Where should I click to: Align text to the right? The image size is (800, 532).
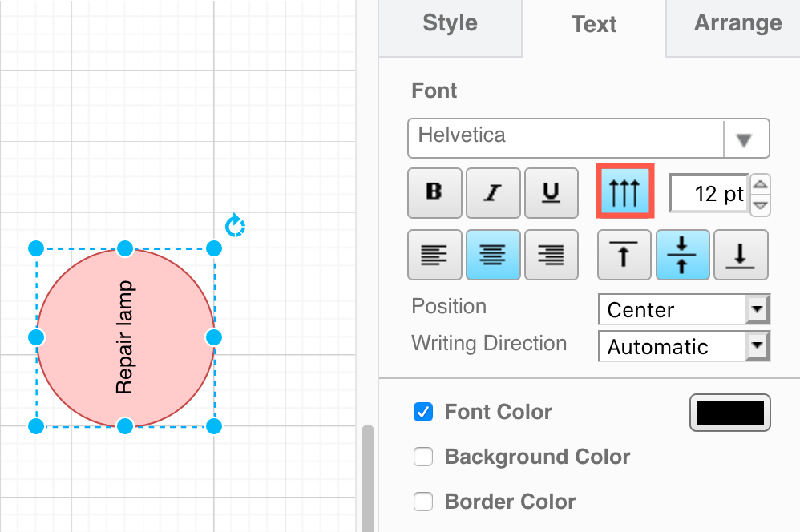pyautogui.click(x=551, y=255)
